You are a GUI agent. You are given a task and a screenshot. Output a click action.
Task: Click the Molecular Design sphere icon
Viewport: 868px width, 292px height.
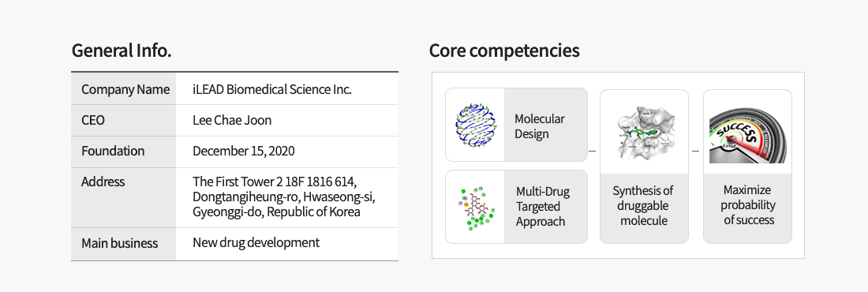tap(477, 125)
